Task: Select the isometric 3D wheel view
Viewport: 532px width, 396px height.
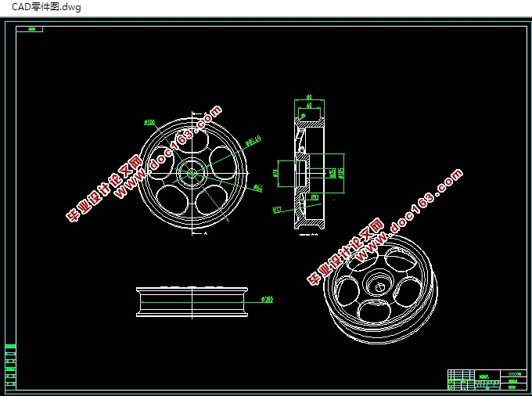Action: point(381,289)
